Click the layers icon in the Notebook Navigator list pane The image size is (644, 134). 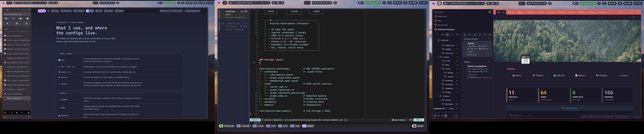pyautogui.click(x=475, y=35)
